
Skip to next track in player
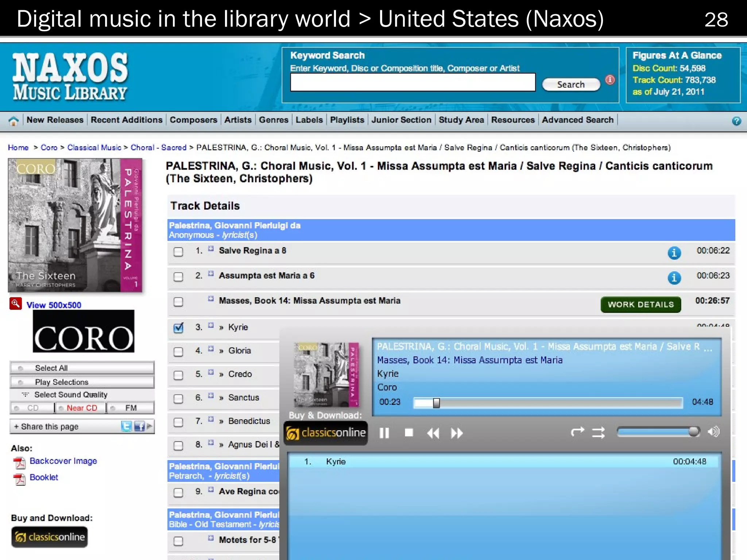(457, 433)
